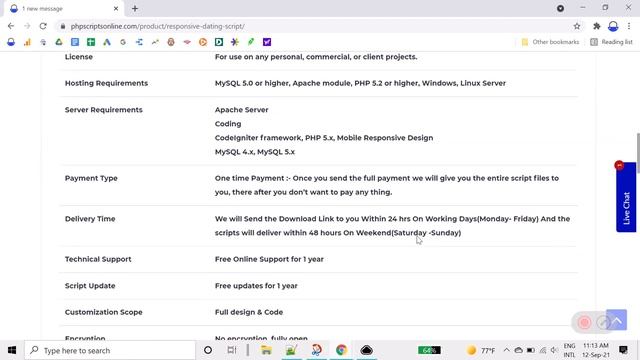Click 'Free updates for 1 year' text

(256, 286)
